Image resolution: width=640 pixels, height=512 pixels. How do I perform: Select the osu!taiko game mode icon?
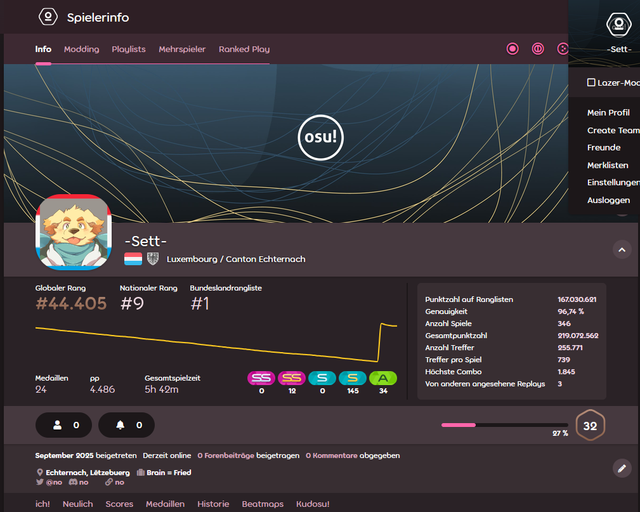tap(538, 49)
